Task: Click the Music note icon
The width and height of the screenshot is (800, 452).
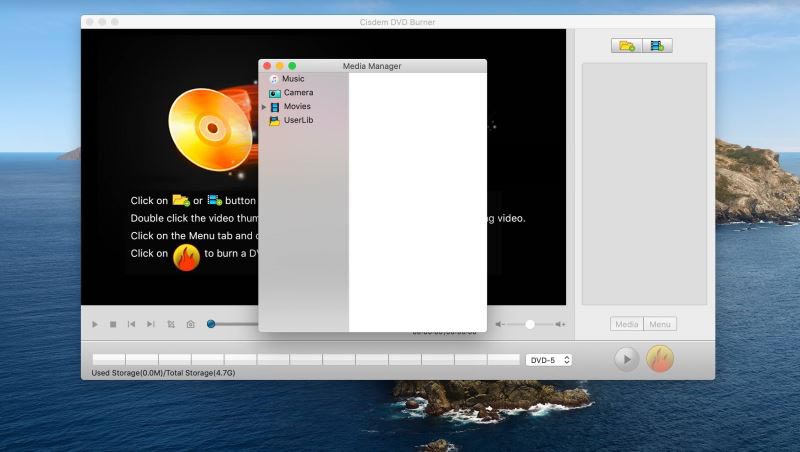Action: (274, 79)
